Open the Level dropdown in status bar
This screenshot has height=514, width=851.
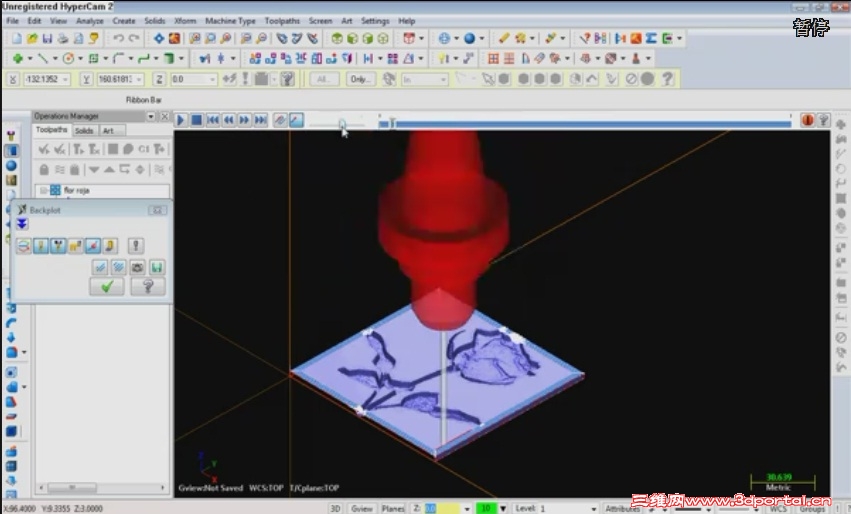click(593, 509)
